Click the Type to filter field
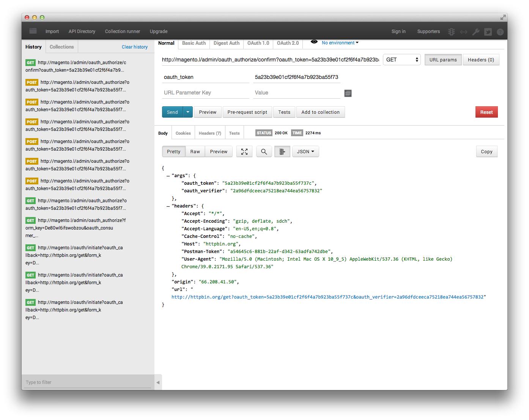 pos(87,382)
